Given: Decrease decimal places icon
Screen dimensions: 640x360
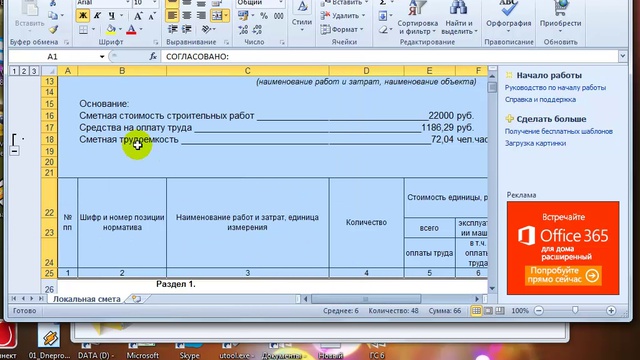Looking at the screenshot, I should [258, 29].
